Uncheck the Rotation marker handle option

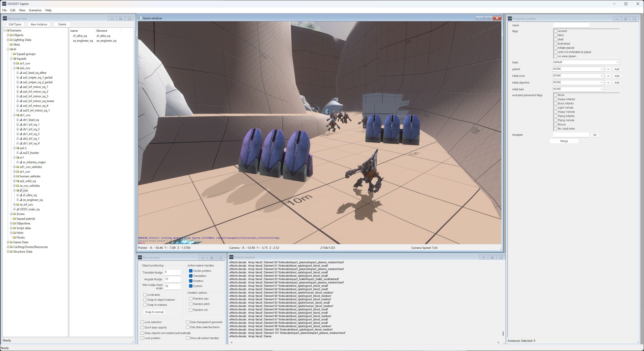(x=191, y=281)
